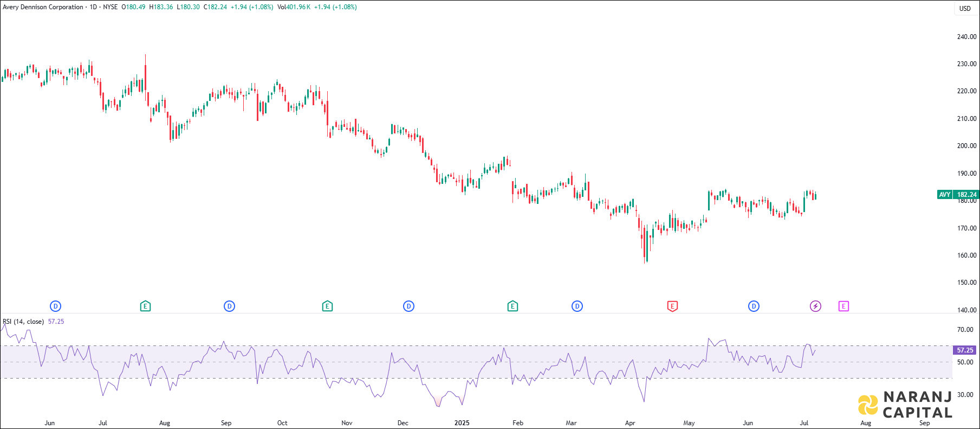Click the 190.00 price axis label
Viewport: 980px width, 429px height.
pyautogui.click(x=966, y=174)
